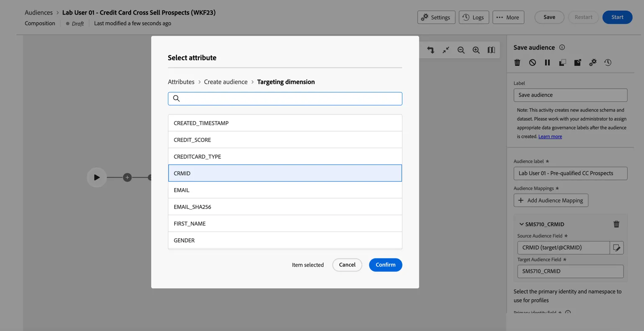Click the zoom in magnifier on canvas toolbar

[x=476, y=50]
